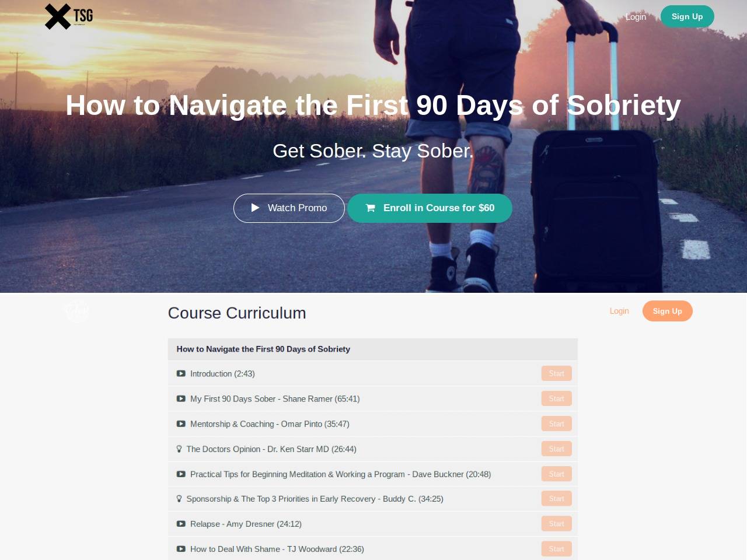Open the Practical Tips for Beginning Meditation lecture
This screenshot has width=747, height=560.
coord(340,474)
